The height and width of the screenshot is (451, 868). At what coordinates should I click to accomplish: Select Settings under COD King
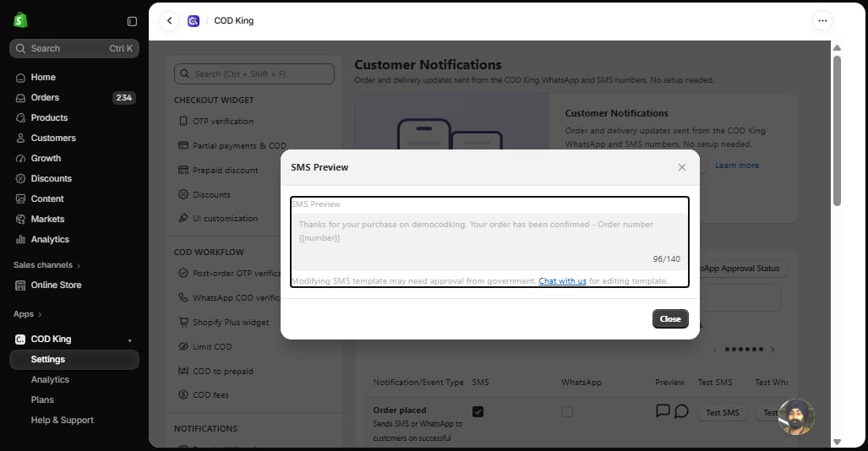pos(74,359)
